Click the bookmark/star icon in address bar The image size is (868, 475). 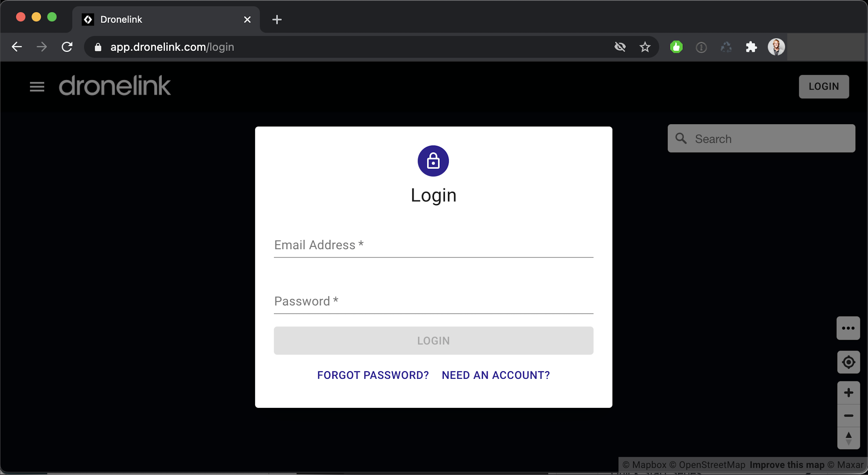click(644, 47)
